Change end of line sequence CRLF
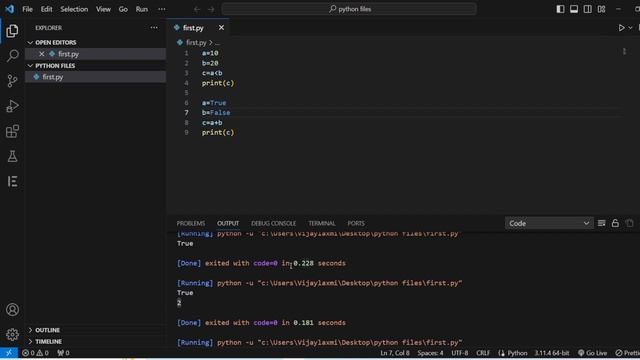 [483, 353]
